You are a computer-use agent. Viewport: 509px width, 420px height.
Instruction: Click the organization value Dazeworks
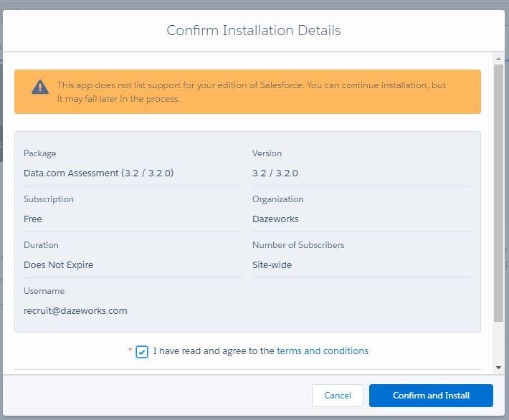click(275, 219)
